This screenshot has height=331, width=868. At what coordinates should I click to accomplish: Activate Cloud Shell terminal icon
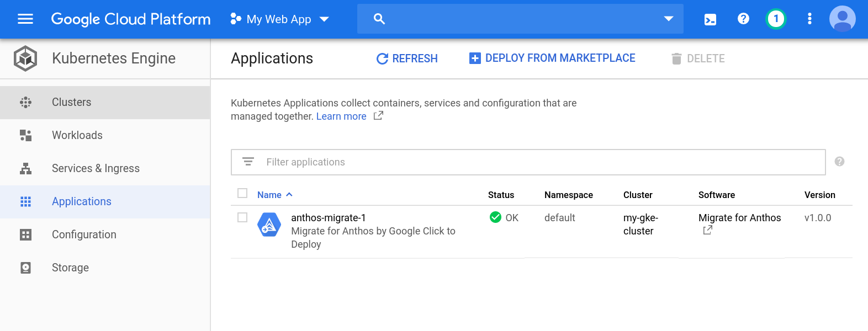[x=710, y=19]
